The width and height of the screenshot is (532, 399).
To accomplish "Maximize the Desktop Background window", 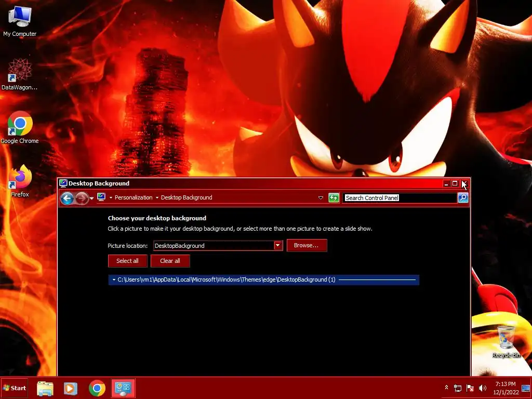I will pos(455,183).
